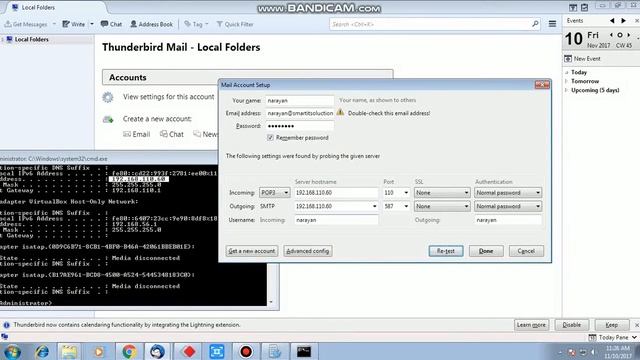Cancel the Mail Account Setup dialog

(x=526, y=251)
